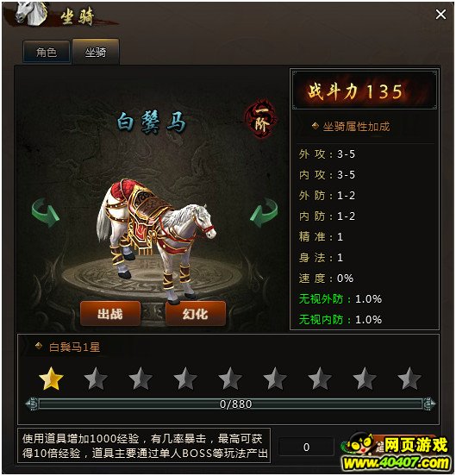Click the item count field showing 0

pyautogui.click(x=306, y=447)
